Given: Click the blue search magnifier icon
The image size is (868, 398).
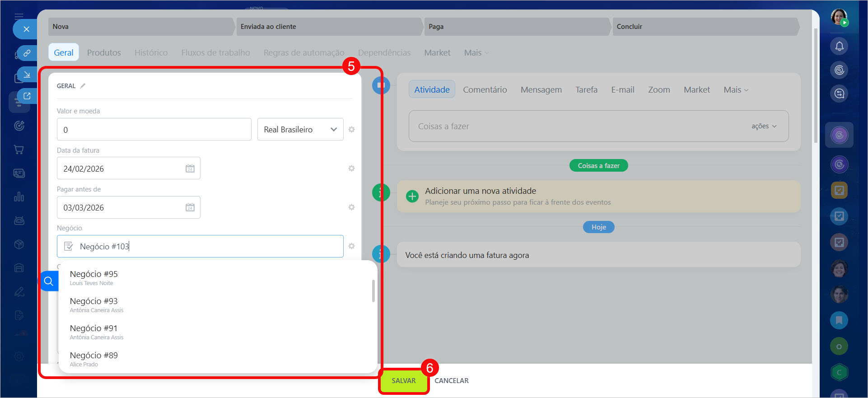Looking at the screenshot, I should click(49, 281).
